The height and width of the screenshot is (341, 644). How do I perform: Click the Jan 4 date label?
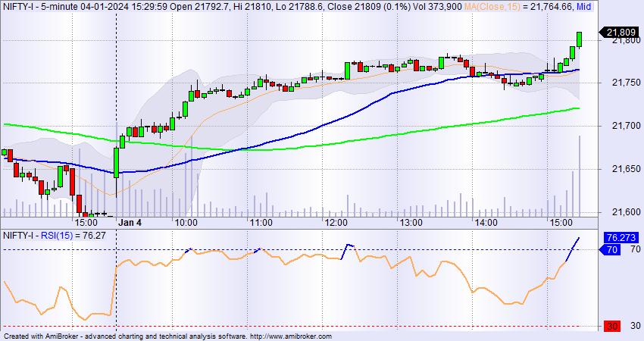130,223
